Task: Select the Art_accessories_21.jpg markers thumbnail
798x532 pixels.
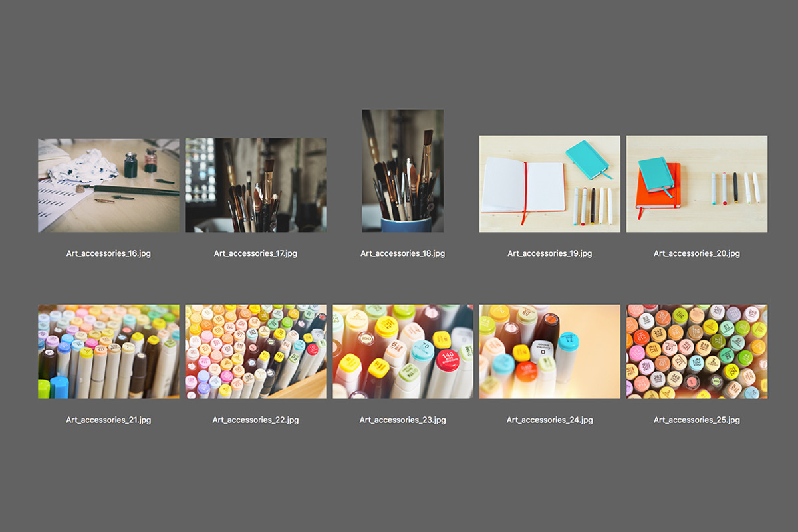Action: [x=108, y=352]
